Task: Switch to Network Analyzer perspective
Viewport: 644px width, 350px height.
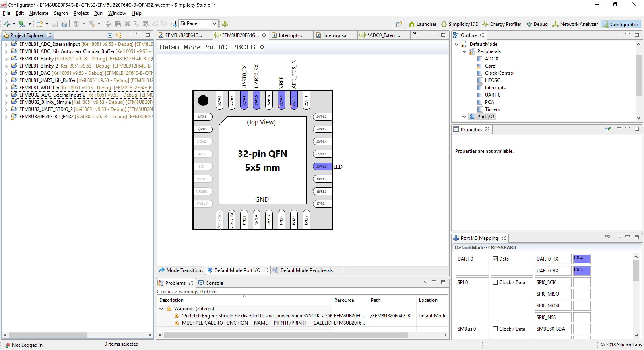Action: [575, 24]
